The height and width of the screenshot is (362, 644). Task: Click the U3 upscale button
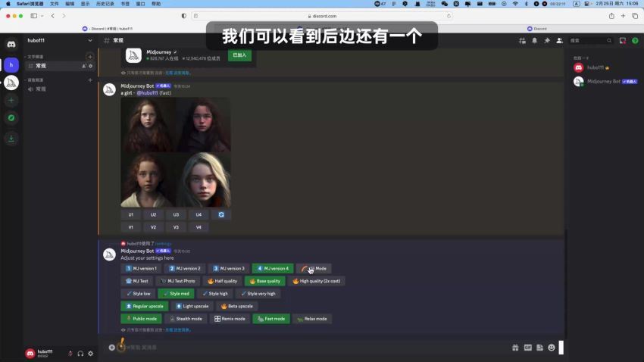click(x=176, y=214)
